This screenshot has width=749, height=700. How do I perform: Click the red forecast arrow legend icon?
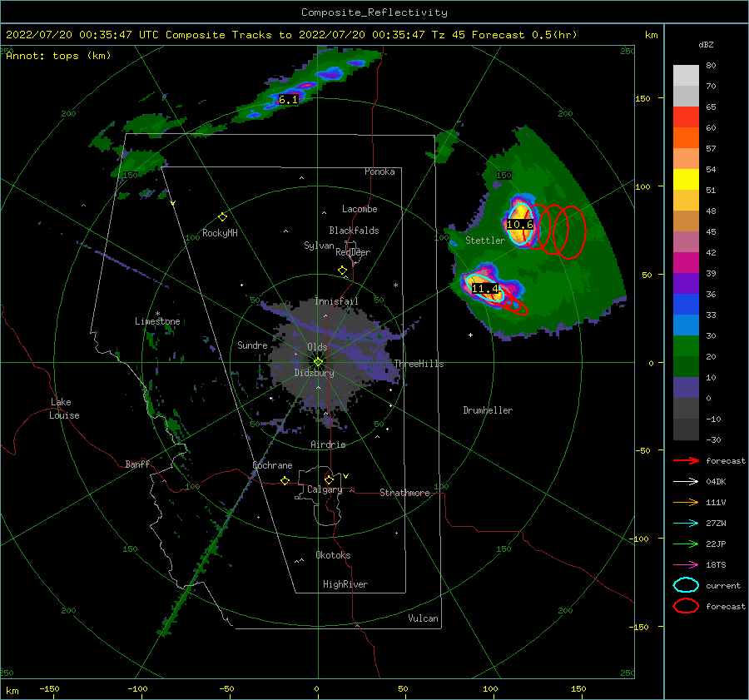686,460
